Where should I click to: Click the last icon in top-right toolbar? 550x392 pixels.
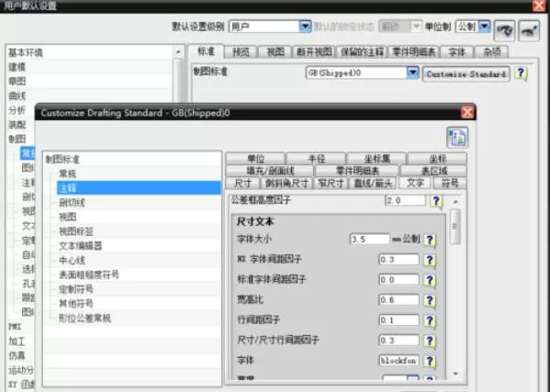click(529, 30)
